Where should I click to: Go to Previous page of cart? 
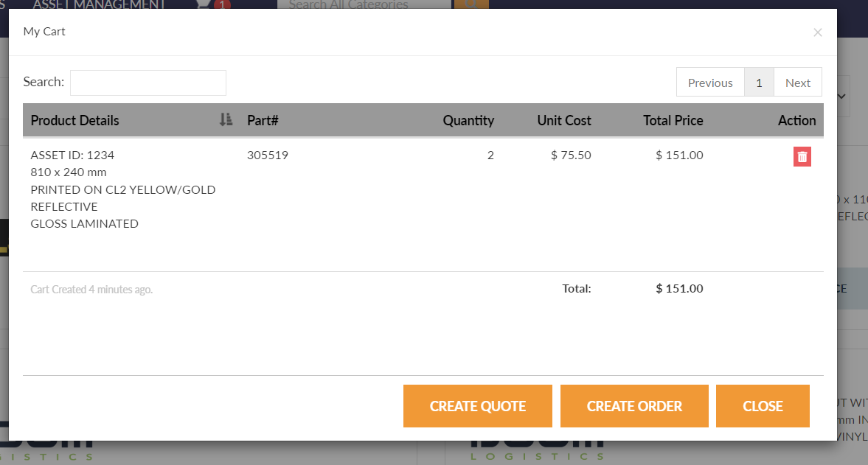pyautogui.click(x=710, y=83)
